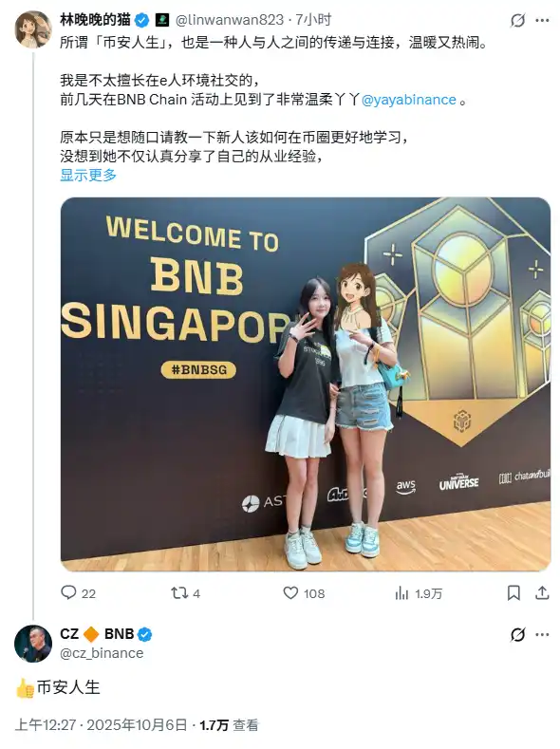Open the three-dot menu on CZ's reply
The width and height of the screenshot is (560, 749).
tap(542, 635)
